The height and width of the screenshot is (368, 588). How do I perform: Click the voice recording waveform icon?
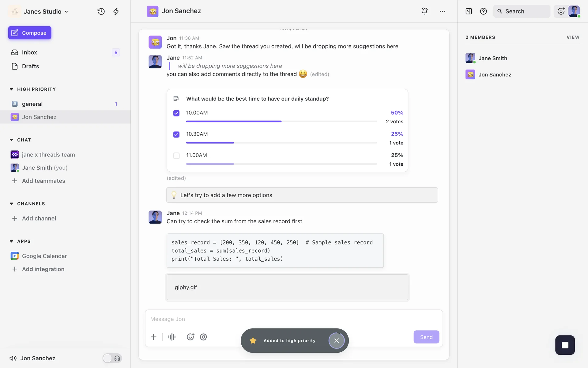(172, 337)
